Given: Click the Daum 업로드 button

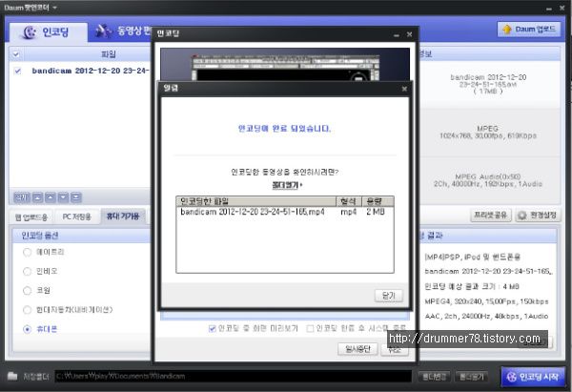Looking at the screenshot, I should 528,30.
